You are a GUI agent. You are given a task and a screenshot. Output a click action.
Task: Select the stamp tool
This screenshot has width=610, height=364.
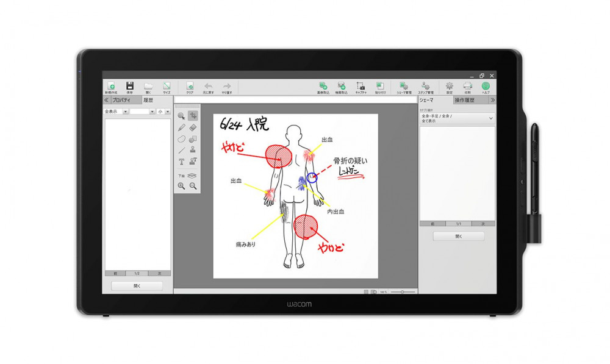pos(193,150)
